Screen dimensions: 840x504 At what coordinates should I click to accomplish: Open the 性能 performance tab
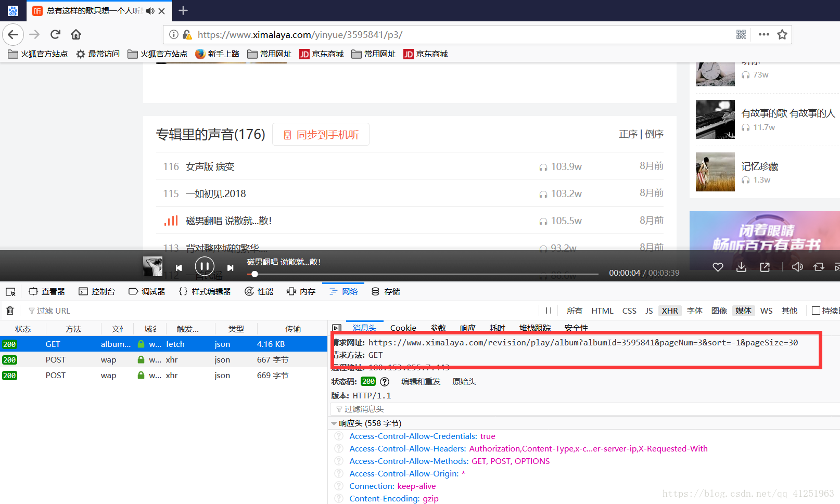(259, 291)
